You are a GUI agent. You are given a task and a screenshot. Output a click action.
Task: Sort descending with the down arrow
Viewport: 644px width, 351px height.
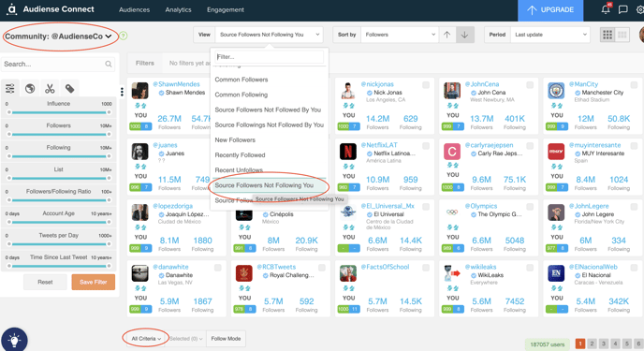[464, 35]
